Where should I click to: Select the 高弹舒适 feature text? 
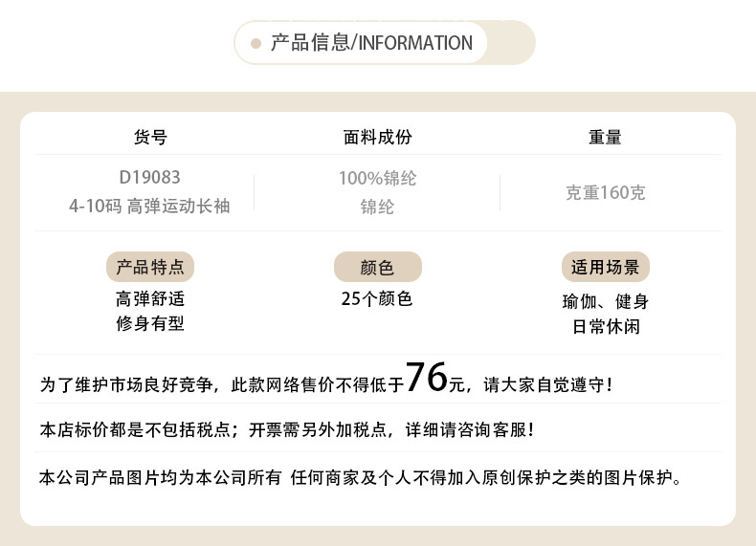click(x=150, y=298)
